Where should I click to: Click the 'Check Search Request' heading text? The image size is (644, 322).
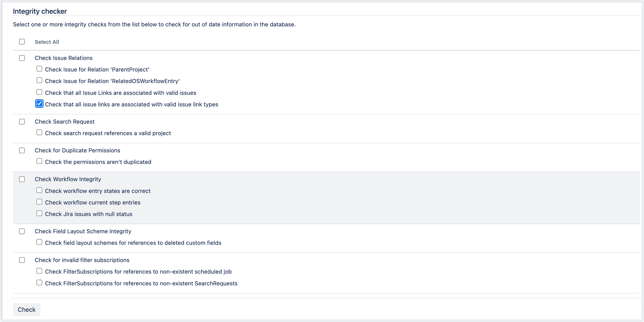point(64,122)
